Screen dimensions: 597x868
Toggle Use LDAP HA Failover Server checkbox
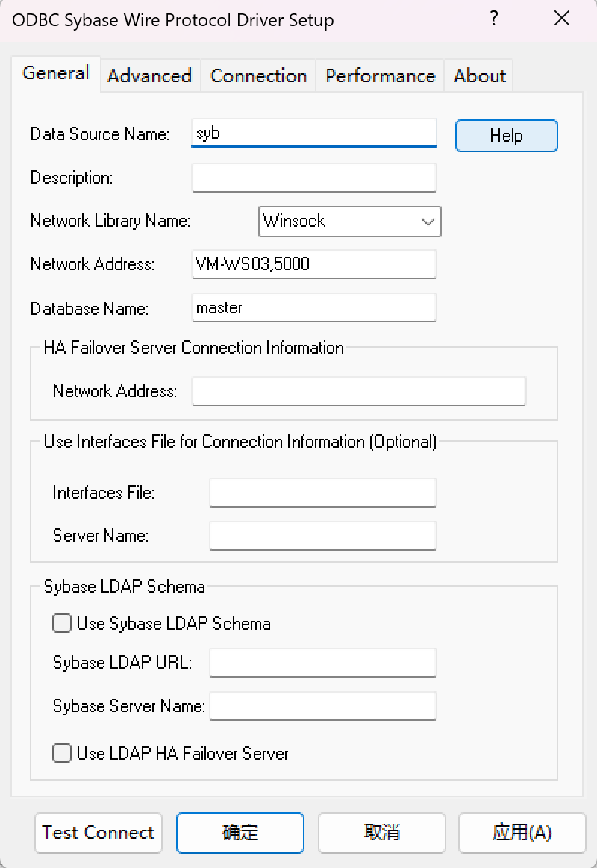(x=62, y=753)
